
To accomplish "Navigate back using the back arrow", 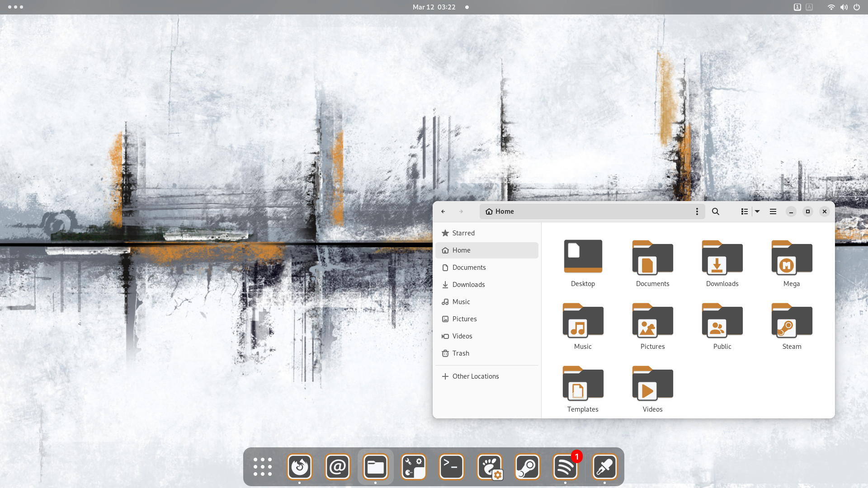I will pyautogui.click(x=443, y=211).
